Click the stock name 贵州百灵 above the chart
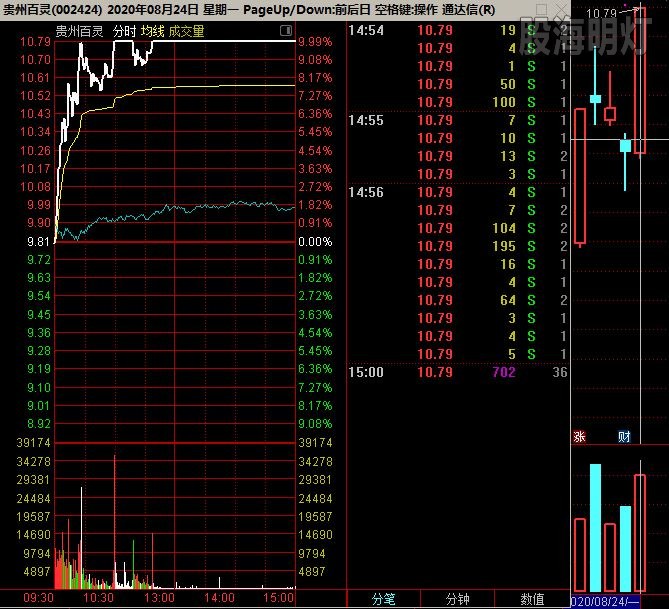Viewport: 669px width, 609px height. 79,31
